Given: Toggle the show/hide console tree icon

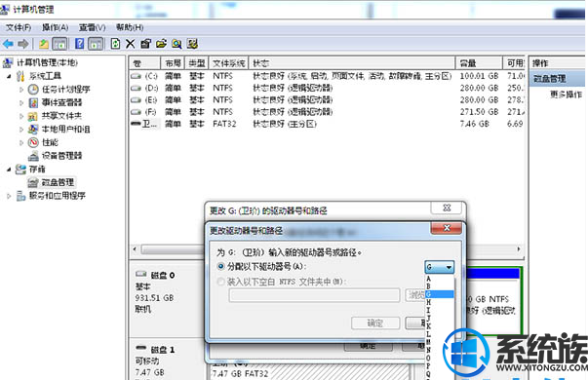Looking at the screenshot, I should click(59, 44).
